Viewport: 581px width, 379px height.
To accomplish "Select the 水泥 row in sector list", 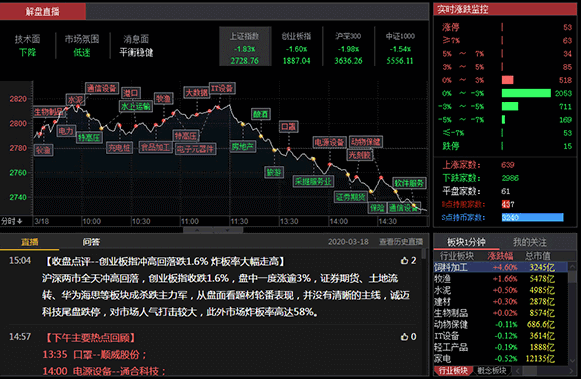I will click(500, 290).
